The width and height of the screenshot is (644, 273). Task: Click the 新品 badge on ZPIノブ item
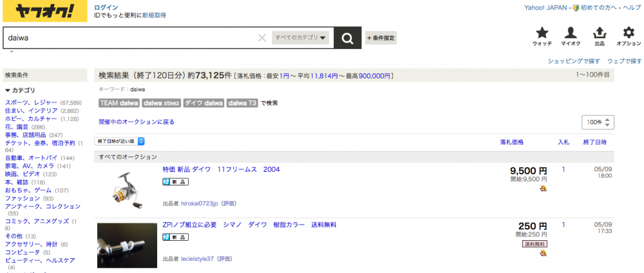pyautogui.click(x=175, y=237)
